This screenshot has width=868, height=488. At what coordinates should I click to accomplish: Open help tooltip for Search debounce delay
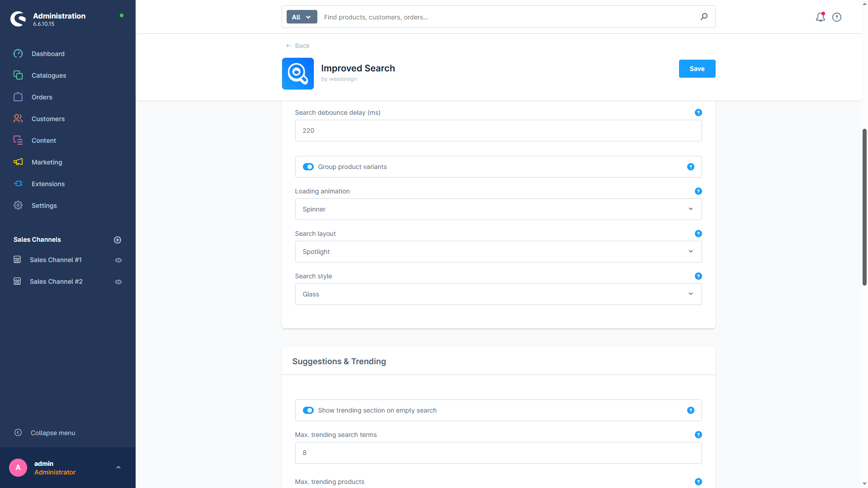[x=698, y=113]
